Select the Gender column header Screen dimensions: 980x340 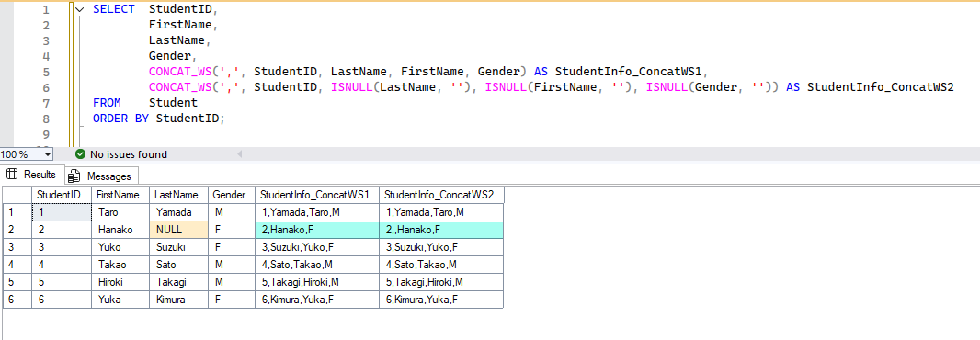tap(232, 195)
